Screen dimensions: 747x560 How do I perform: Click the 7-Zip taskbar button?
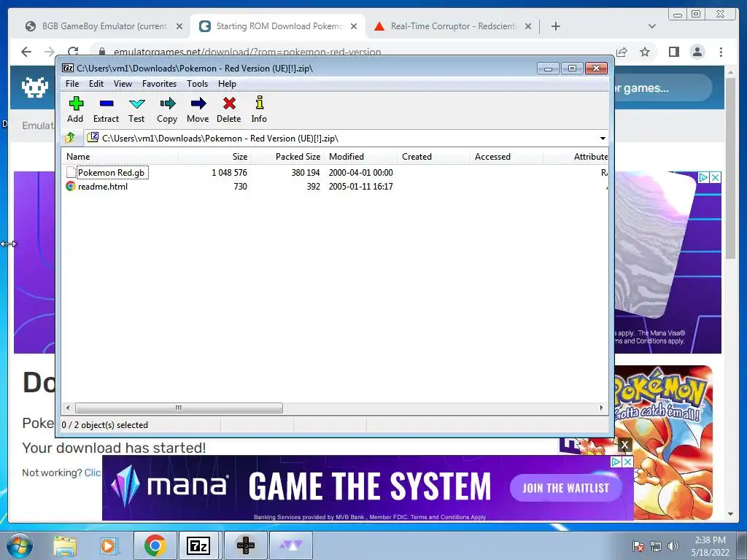coord(198,545)
